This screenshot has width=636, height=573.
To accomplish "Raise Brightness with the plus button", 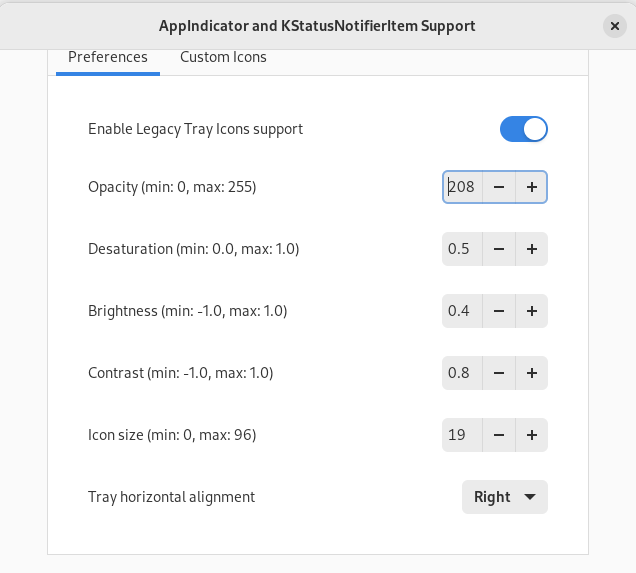I will [x=531, y=311].
